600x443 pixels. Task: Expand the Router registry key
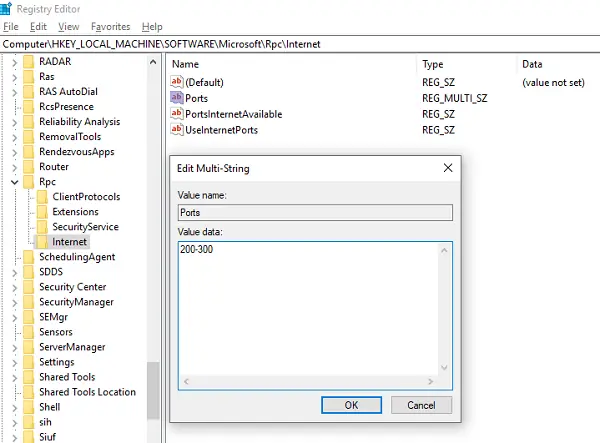click(13, 167)
